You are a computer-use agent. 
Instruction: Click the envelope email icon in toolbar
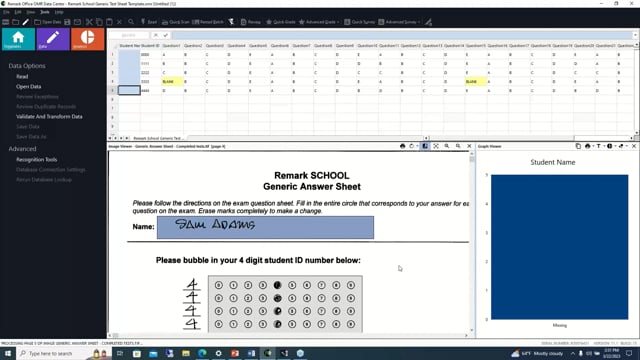tap(78, 22)
